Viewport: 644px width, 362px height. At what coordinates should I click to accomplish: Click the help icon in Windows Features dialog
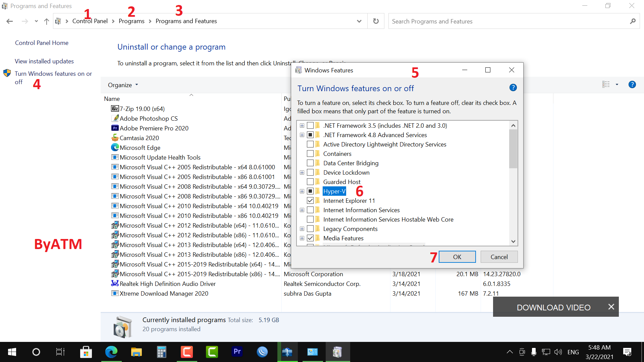(513, 88)
